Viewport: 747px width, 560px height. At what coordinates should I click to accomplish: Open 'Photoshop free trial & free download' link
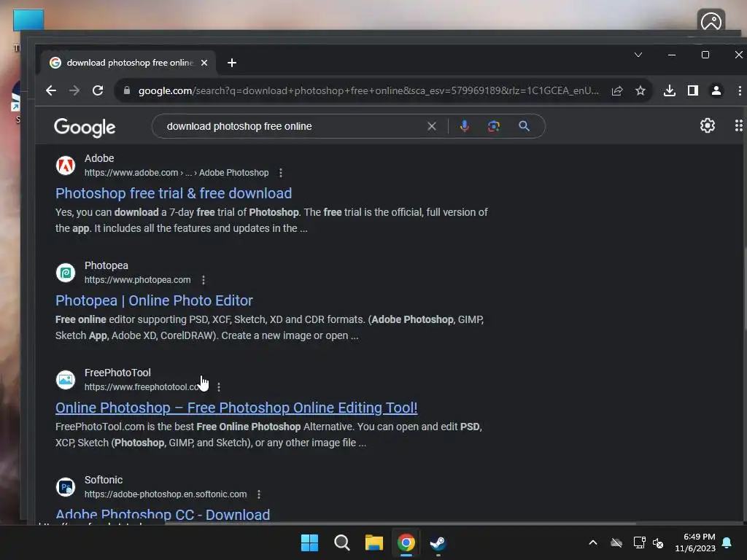(x=174, y=193)
